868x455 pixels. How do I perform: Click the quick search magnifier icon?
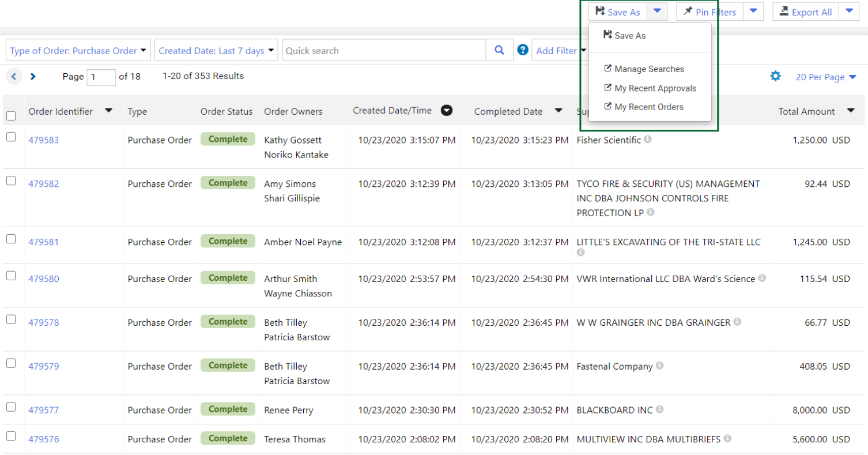499,50
